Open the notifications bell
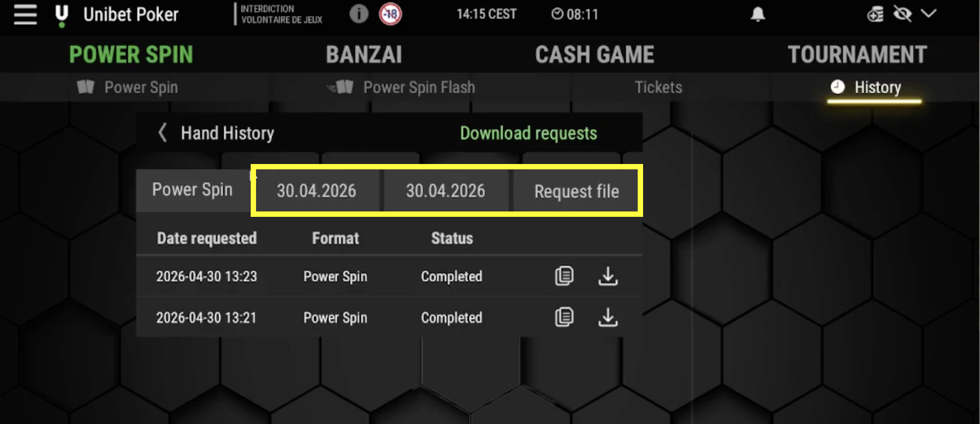Image resolution: width=980 pixels, height=424 pixels. [x=758, y=14]
